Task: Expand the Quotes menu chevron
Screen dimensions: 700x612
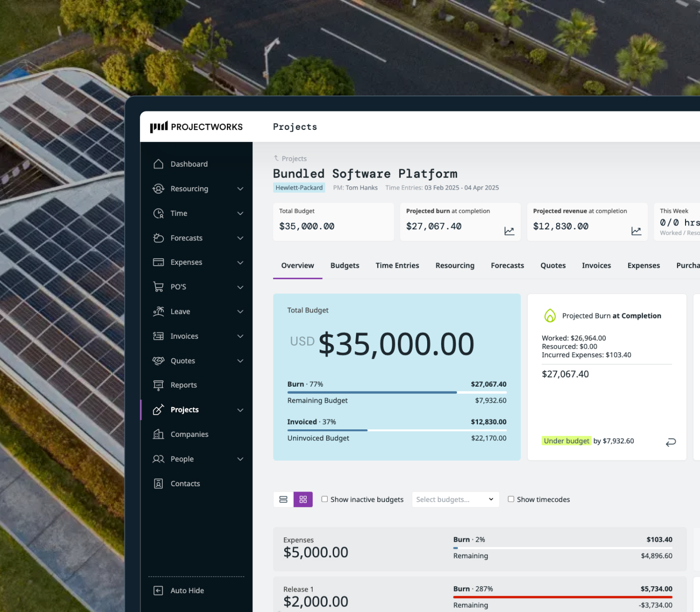Action: click(240, 361)
